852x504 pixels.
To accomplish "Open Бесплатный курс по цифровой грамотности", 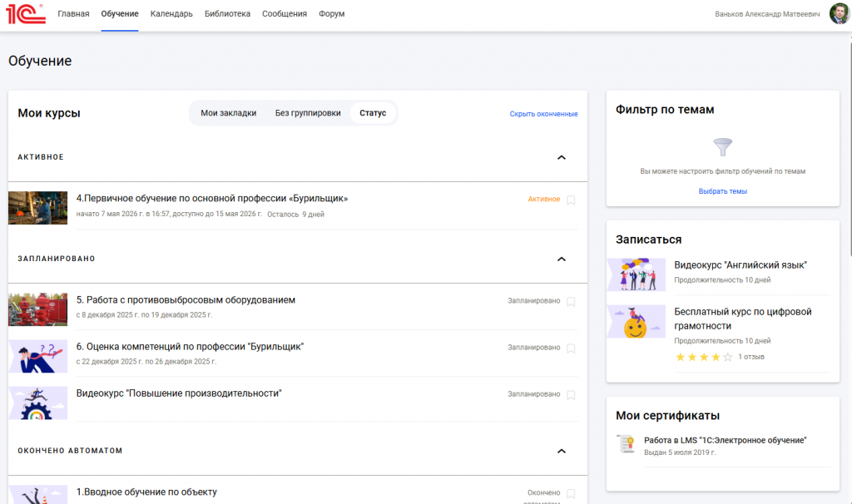I will 743,319.
